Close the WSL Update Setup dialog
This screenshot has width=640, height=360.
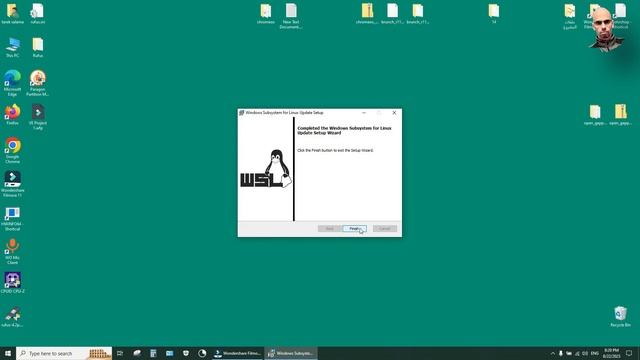(394, 113)
